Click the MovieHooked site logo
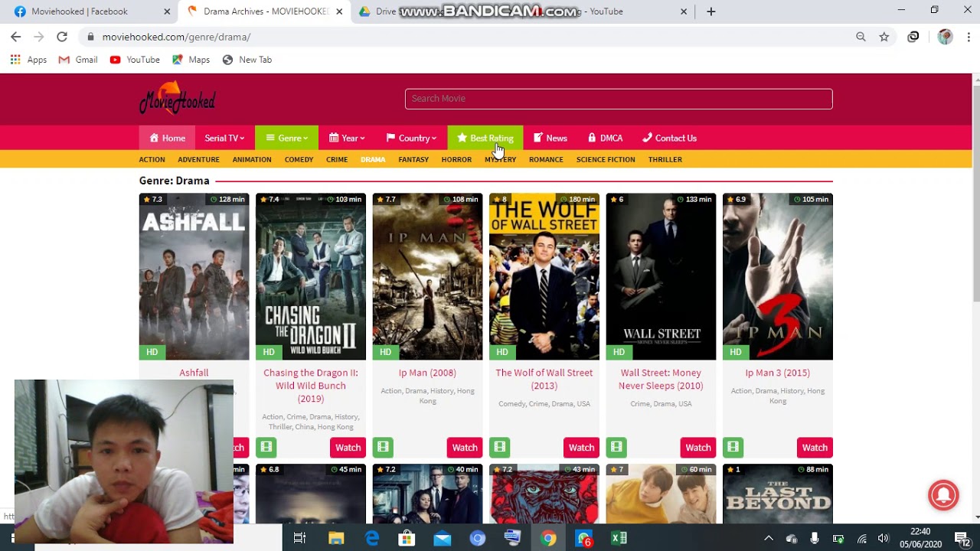The image size is (980, 551). pos(177,99)
